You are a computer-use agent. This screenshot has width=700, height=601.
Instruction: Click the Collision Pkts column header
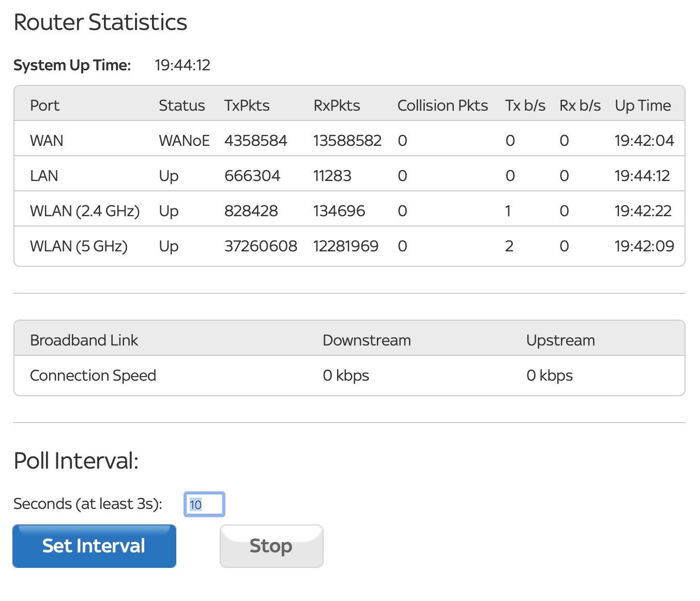tap(443, 106)
